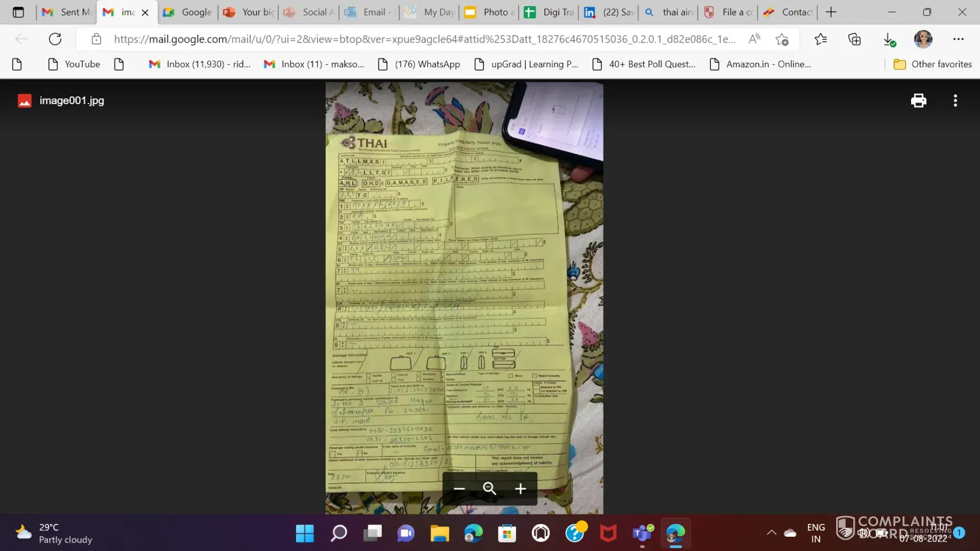Switch to the Email tab

(x=369, y=12)
